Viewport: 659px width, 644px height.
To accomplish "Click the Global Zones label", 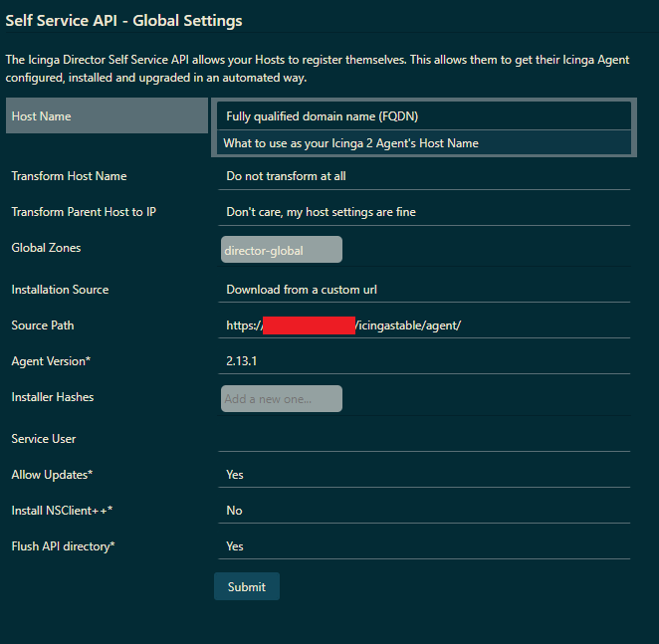I will [x=46, y=248].
